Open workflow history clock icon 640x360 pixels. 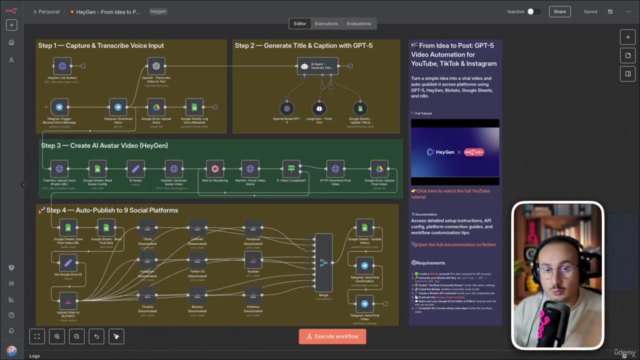(x=610, y=12)
